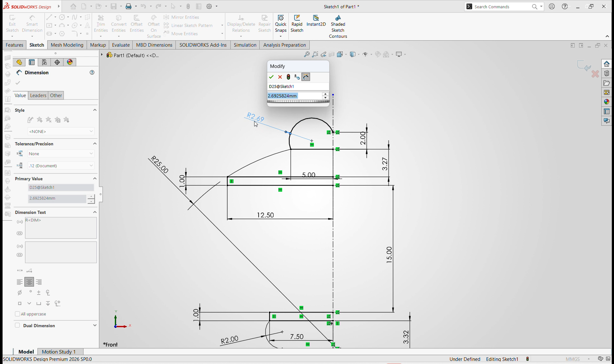Open the Quick Snaps tool
This screenshot has height=364, width=614.
coord(281,24)
